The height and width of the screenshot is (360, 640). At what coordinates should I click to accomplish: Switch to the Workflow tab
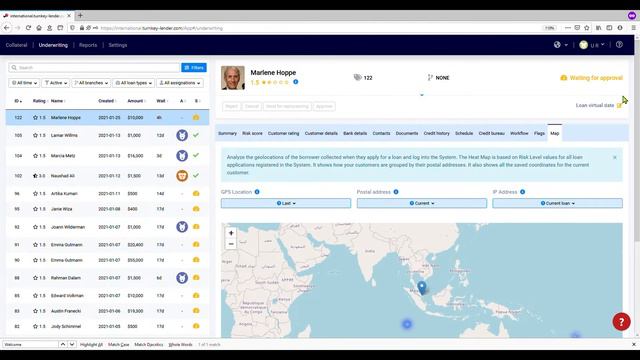click(519, 133)
